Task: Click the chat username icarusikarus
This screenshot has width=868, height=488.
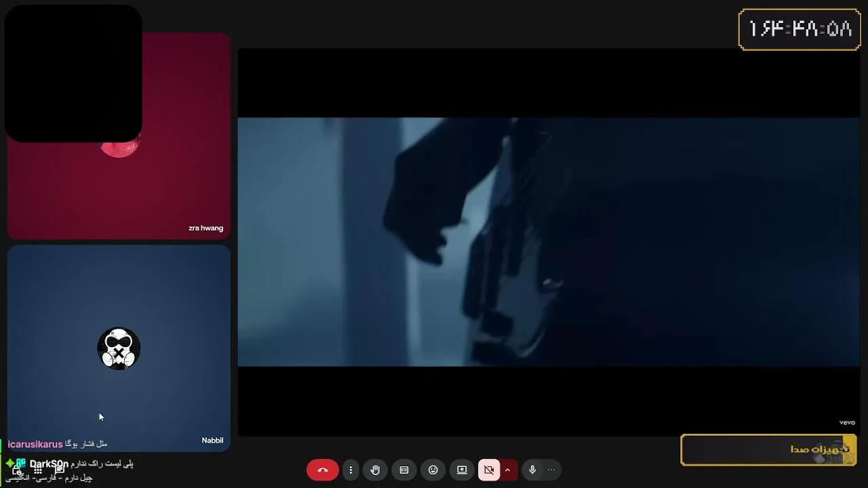Action: coord(35,444)
